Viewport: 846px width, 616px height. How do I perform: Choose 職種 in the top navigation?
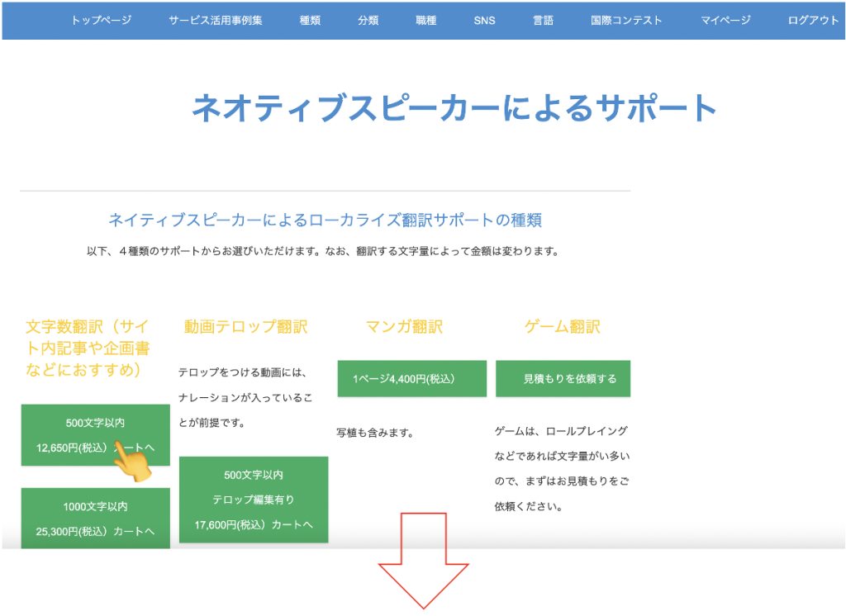pos(426,21)
